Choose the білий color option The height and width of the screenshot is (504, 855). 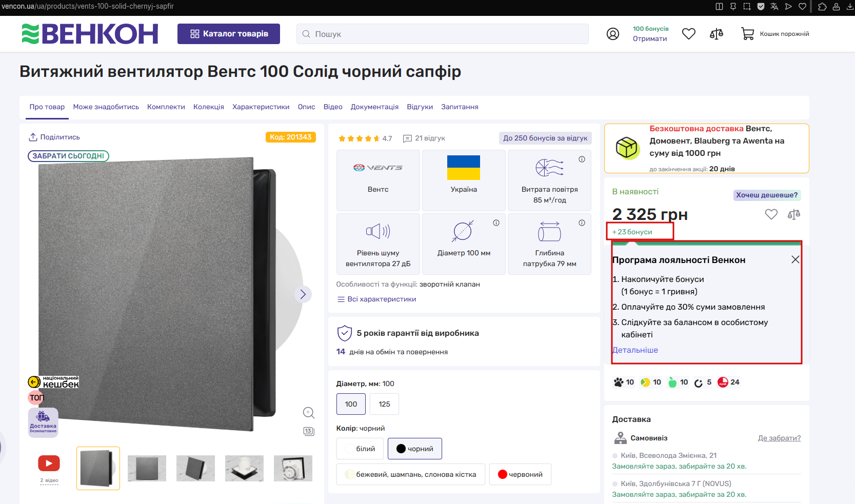tap(360, 449)
